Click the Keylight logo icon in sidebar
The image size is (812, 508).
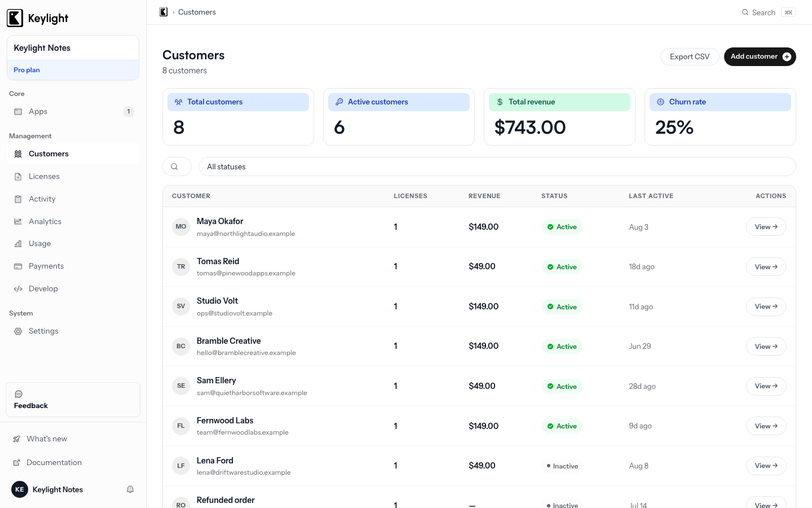(x=15, y=18)
